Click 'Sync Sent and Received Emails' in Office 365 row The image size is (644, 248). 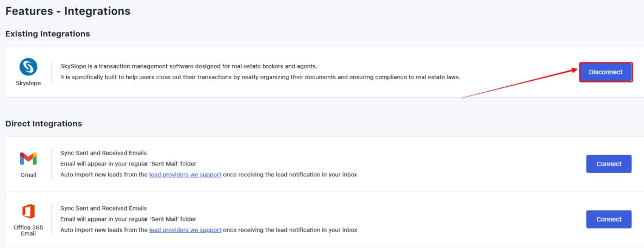tap(103, 208)
